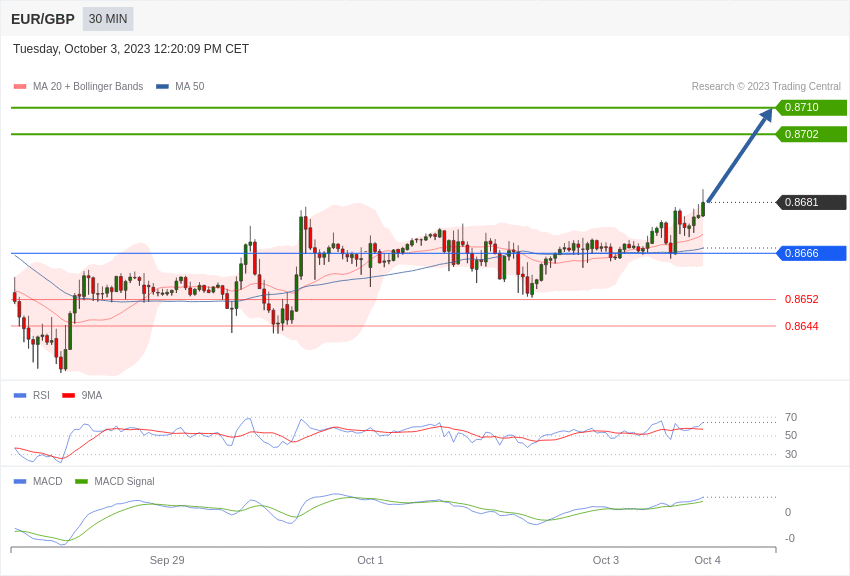Click the RSI legend label

click(41, 396)
